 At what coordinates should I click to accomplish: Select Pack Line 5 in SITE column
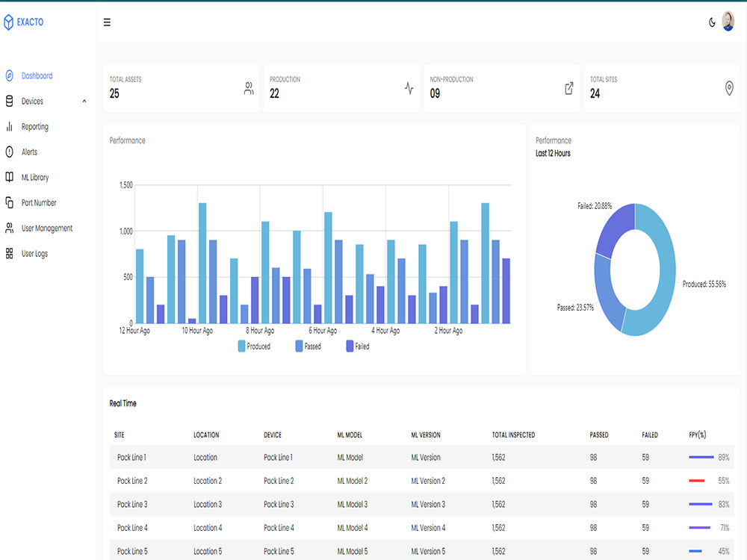[132, 552]
